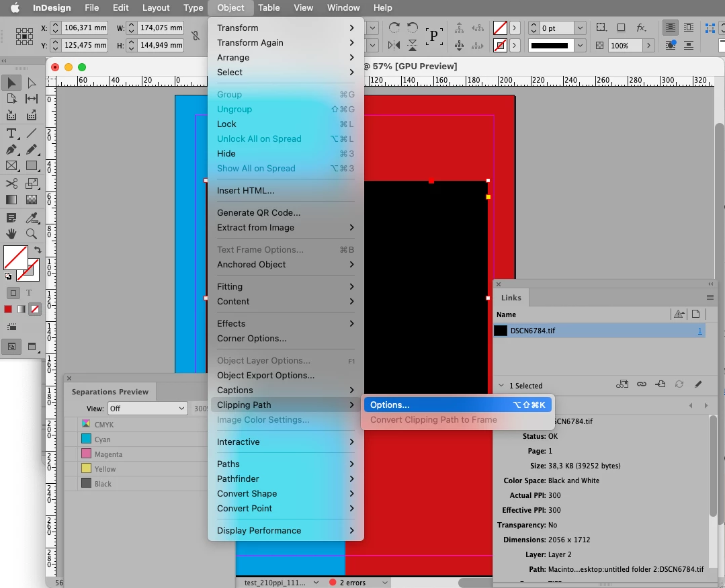Select the Eyedropper tool
The image size is (725, 588).
32,218
